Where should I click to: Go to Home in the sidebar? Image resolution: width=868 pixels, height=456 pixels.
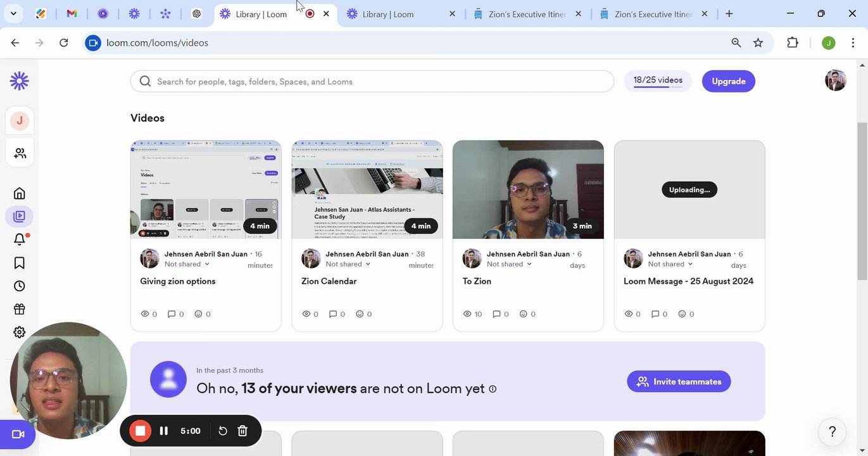coord(20,193)
